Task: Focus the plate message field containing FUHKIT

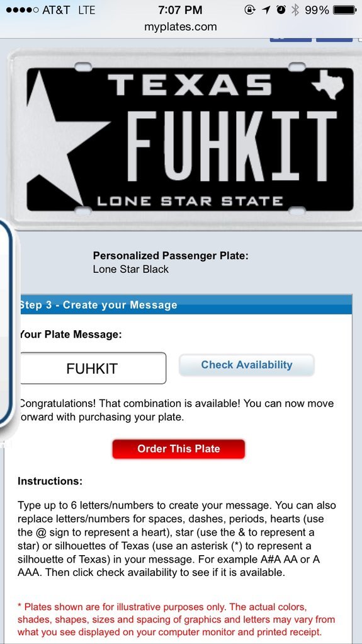Action: point(93,368)
